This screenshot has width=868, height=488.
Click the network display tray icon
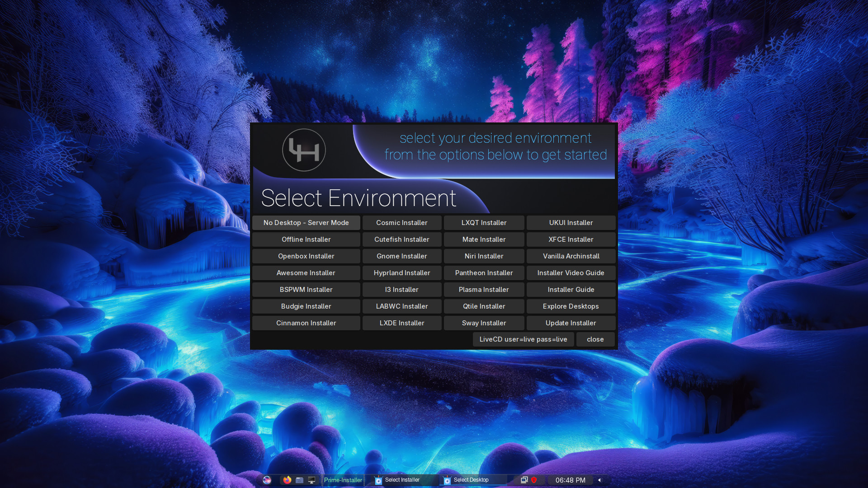coord(524,480)
